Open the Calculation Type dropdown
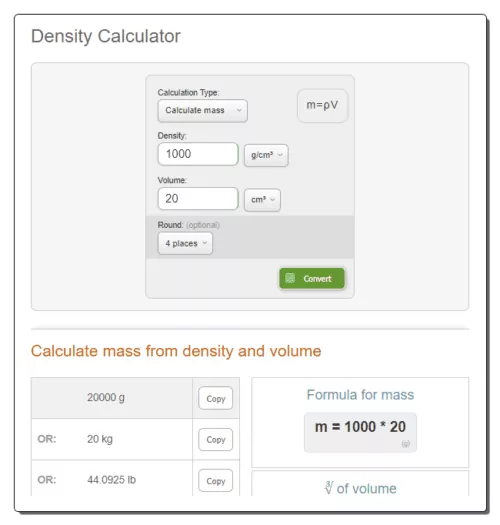Screen dimensions: 500x525 [203, 110]
